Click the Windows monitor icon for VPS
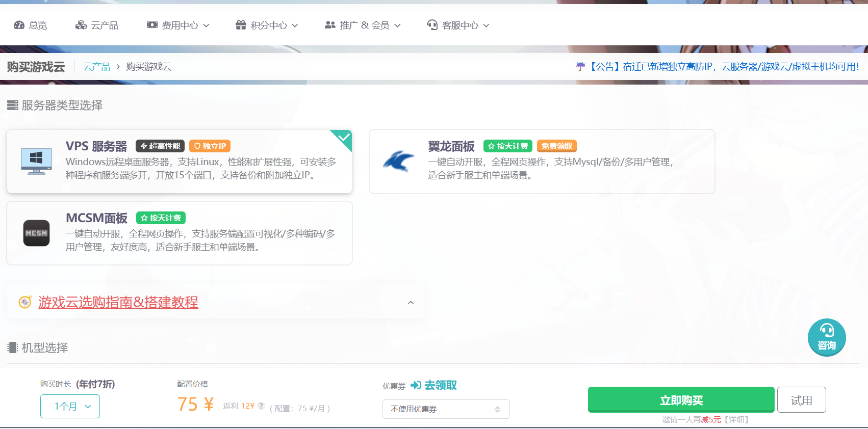 (x=36, y=161)
